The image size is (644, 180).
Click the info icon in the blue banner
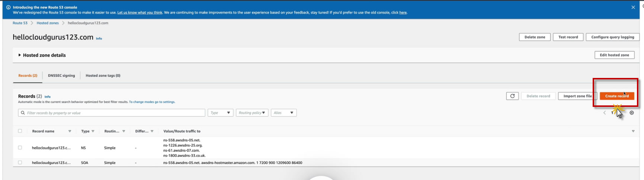click(x=8, y=7)
